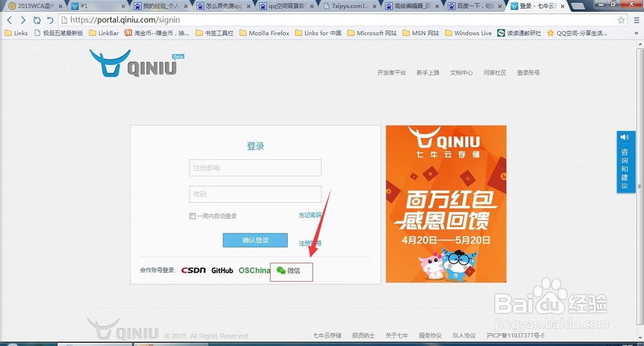Go back with the browser back arrow

click(10, 20)
